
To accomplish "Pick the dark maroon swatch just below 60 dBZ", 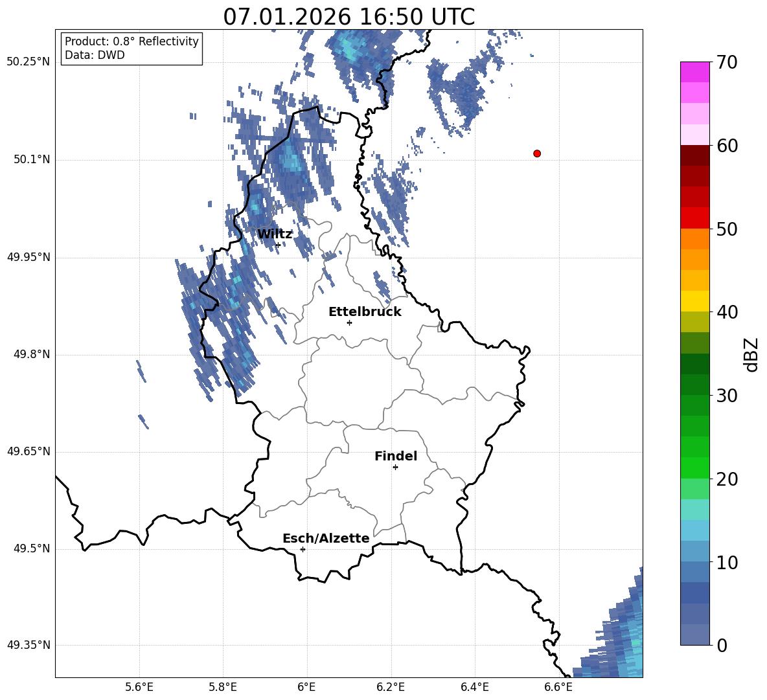I will pos(694,155).
